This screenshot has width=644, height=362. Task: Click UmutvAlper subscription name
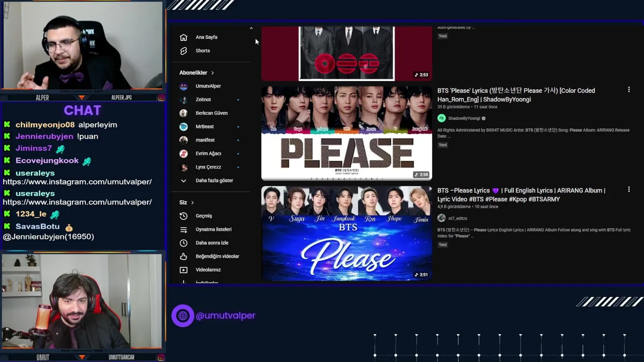(x=208, y=86)
